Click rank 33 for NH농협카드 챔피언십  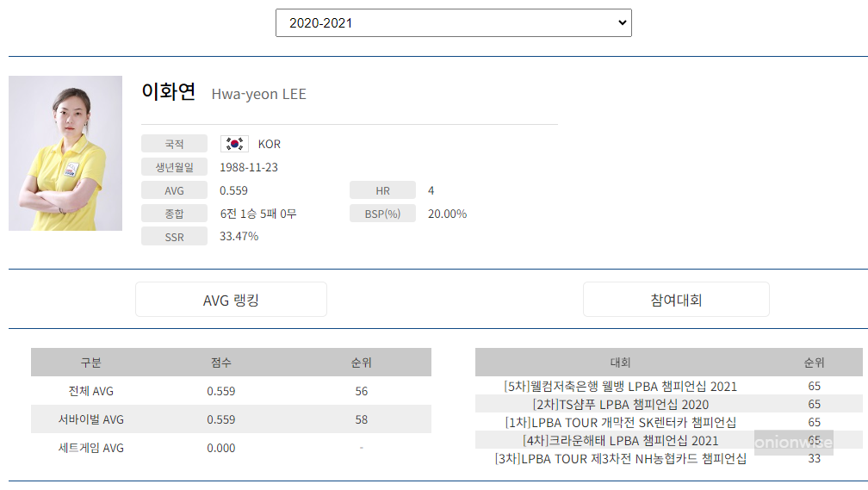(x=815, y=458)
